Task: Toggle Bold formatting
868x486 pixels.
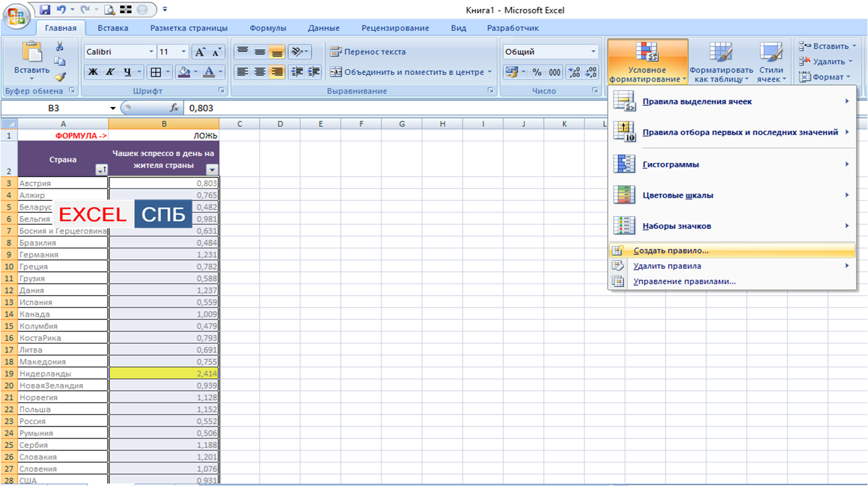Action: point(93,72)
